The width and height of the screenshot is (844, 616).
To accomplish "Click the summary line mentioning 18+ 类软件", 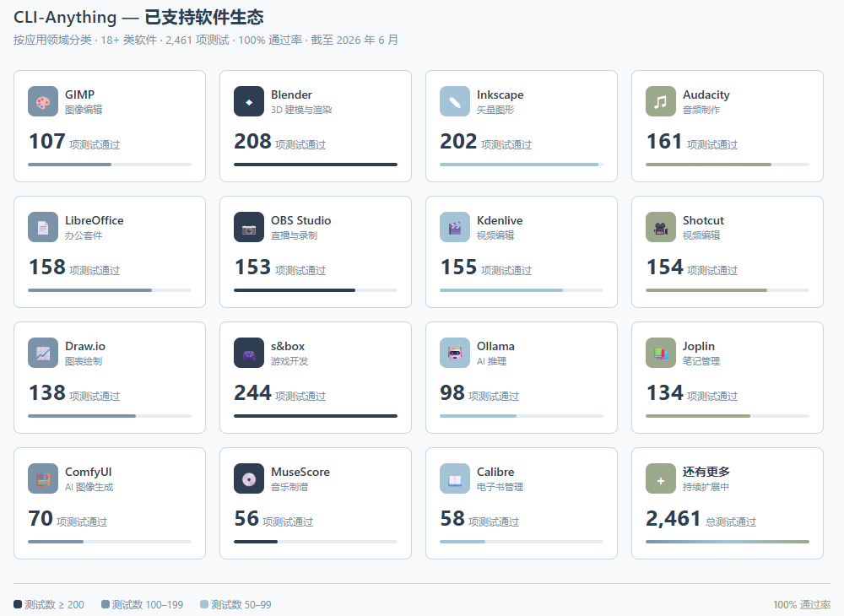I will 206,41.
